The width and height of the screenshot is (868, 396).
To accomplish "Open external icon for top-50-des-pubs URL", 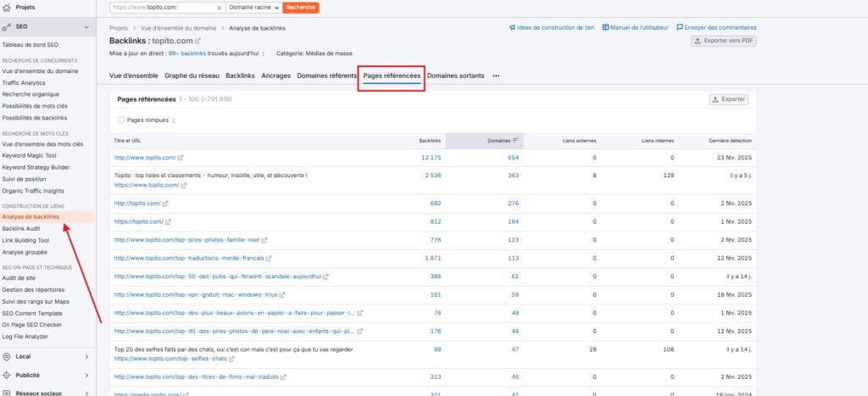I will (326, 277).
